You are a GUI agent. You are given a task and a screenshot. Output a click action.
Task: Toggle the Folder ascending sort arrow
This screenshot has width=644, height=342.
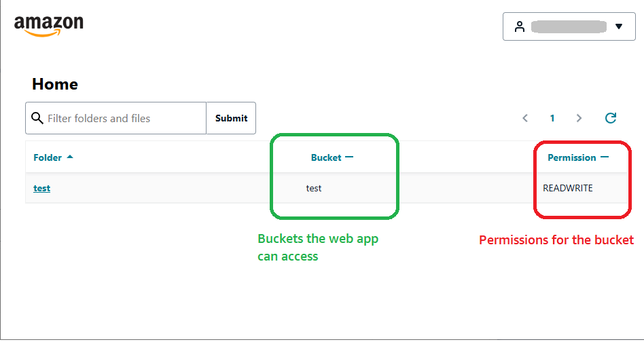point(70,157)
